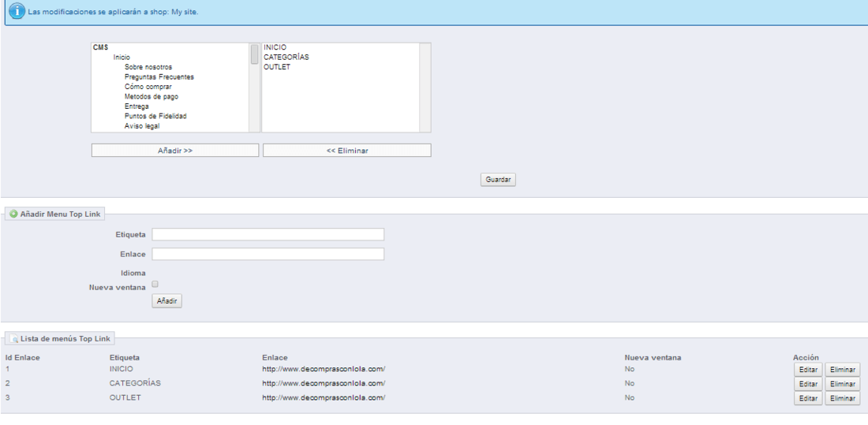The image size is (868, 425).
Task: Click the Guardar button
Action: pyautogui.click(x=498, y=180)
